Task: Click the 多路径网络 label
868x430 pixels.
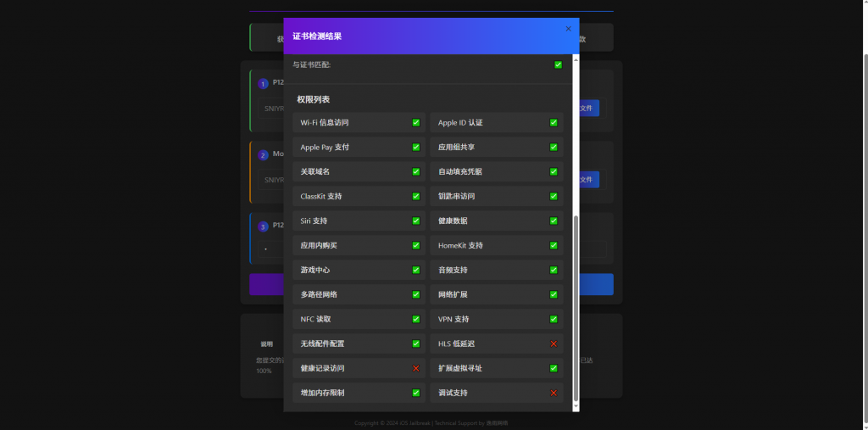Action: tap(319, 294)
